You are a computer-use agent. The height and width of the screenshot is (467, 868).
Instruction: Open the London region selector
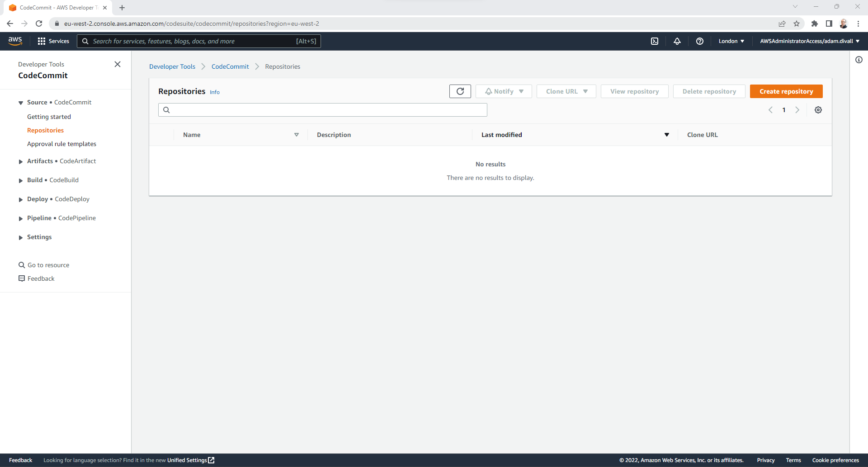[x=731, y=41]
